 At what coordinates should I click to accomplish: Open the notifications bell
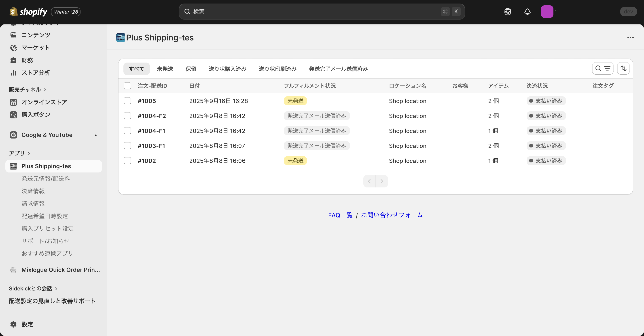527,11
